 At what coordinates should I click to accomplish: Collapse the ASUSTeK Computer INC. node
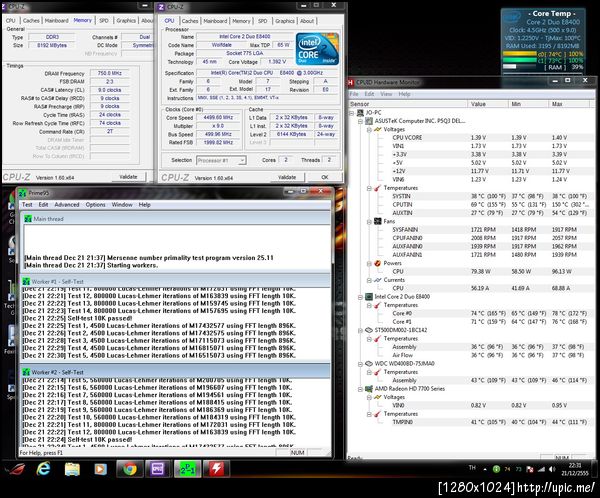coord(360,121)
